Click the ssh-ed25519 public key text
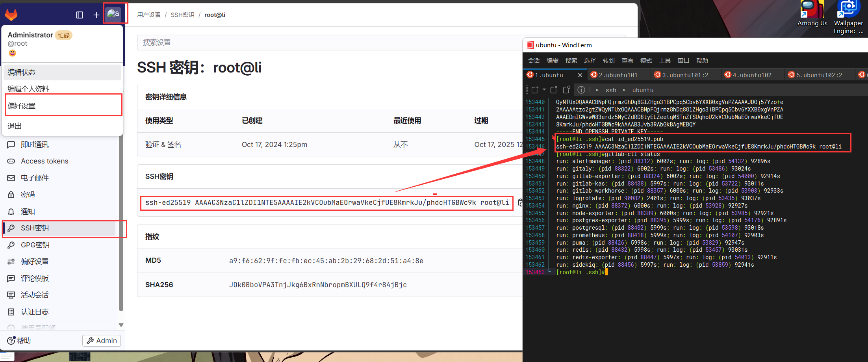 point(327,202)
